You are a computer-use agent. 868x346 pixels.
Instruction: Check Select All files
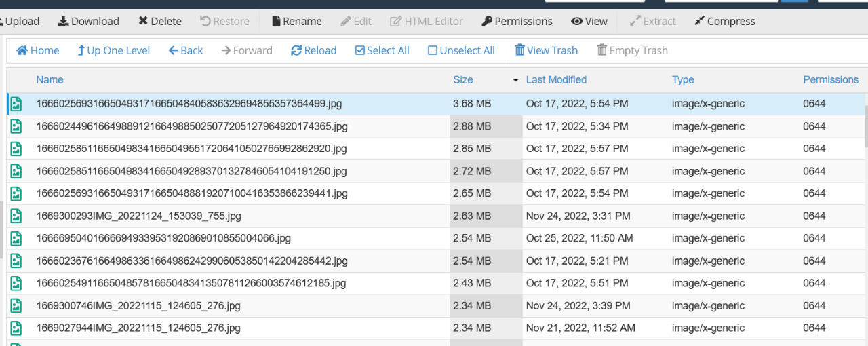(382, 50)
